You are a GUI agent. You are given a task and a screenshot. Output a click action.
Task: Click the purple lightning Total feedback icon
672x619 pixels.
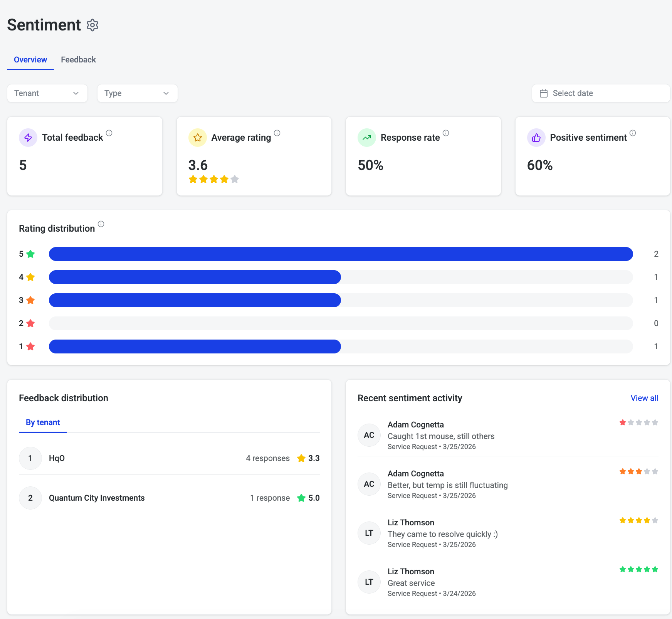tap(28, 138)
